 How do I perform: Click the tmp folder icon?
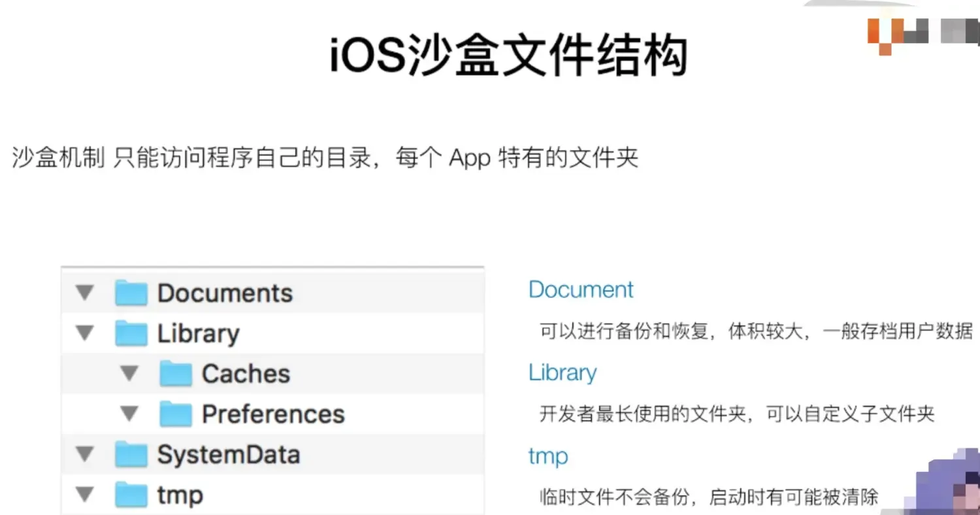(131, 495)
